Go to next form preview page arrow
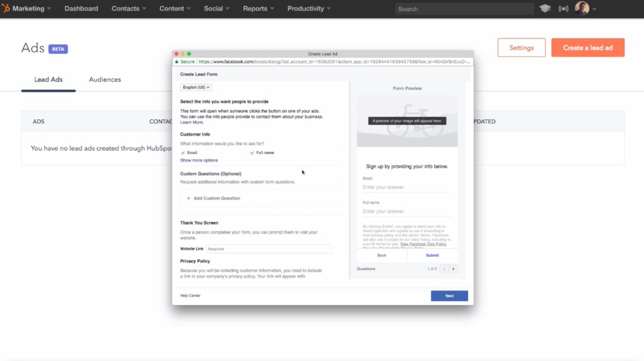Image resolution: width=644 pixels, height=361 pixels. 453,269
